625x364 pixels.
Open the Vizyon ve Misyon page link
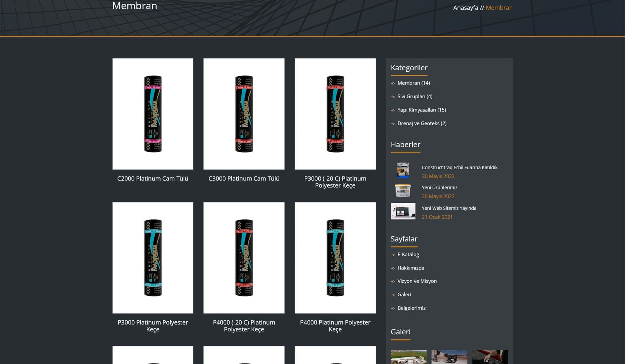(x=417, y=281)
